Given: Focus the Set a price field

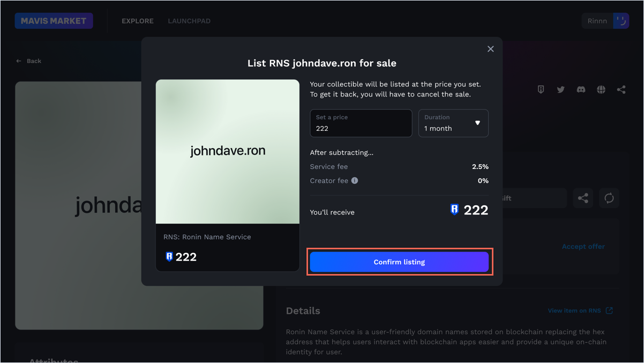Looking at the screenshot, I should click(361, 128).
